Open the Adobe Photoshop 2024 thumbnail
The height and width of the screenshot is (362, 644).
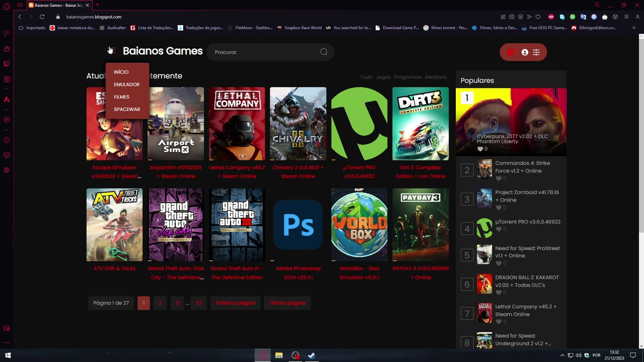298,225
